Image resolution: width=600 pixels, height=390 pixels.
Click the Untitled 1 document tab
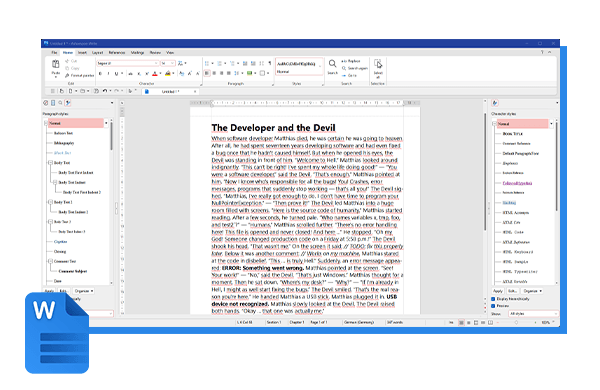171,91
